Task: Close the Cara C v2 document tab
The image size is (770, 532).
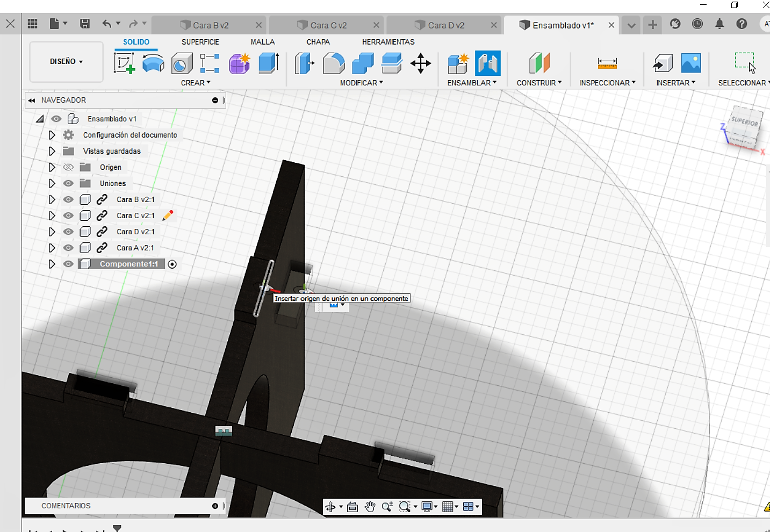Action: coord(376,25)
